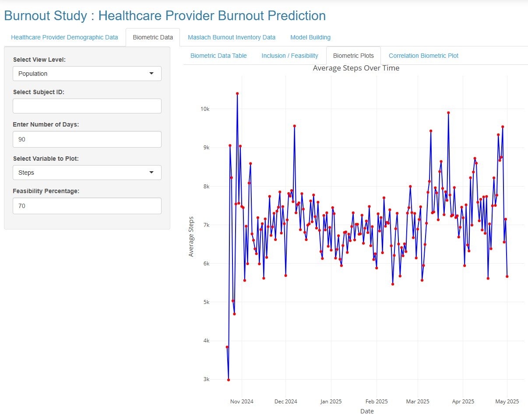Go to the Inclusion / Feasibility sub-tab
This screenshot has height=420, width=528.
pos(290,56)
